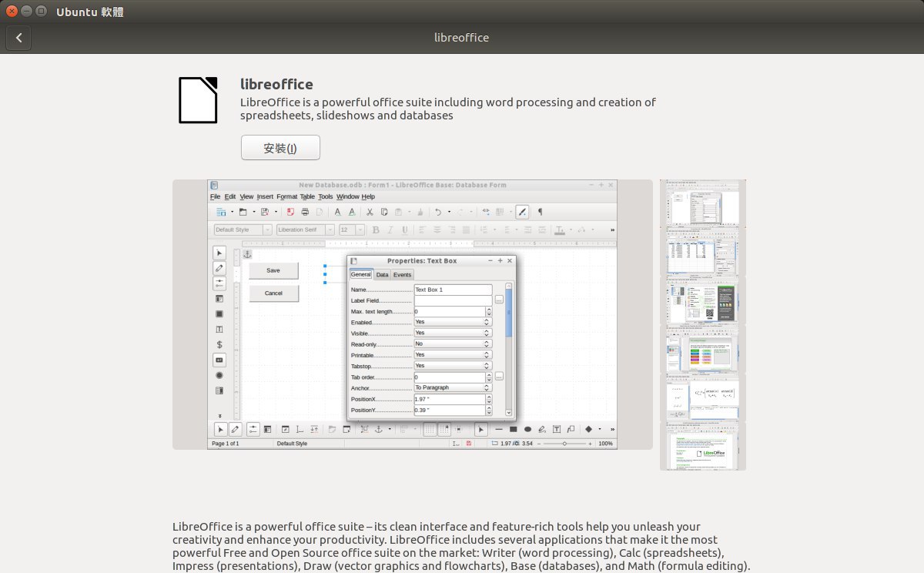Image resolution: width=924 pixels, height=573 pixels.
Task: Go back using the header arrow button
Action: tap(18, 37)
